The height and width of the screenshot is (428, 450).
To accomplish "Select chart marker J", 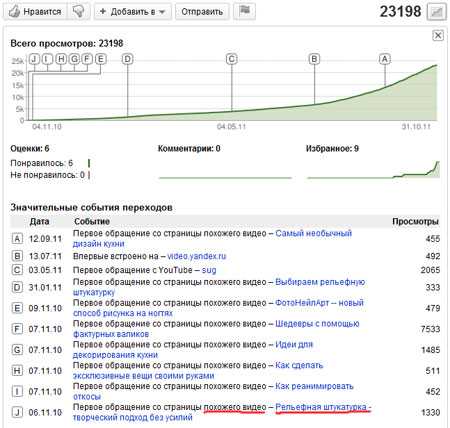I will pos(34,59).
